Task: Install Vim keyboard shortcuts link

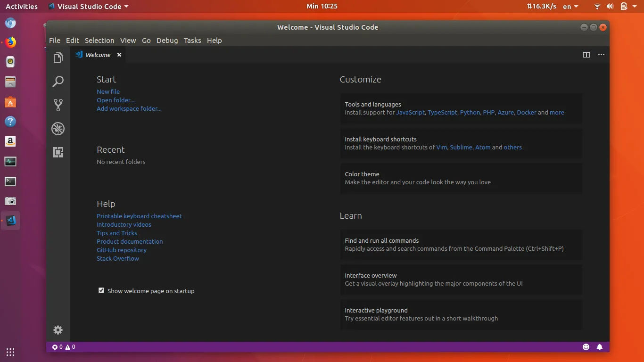Action: (442, 147)
